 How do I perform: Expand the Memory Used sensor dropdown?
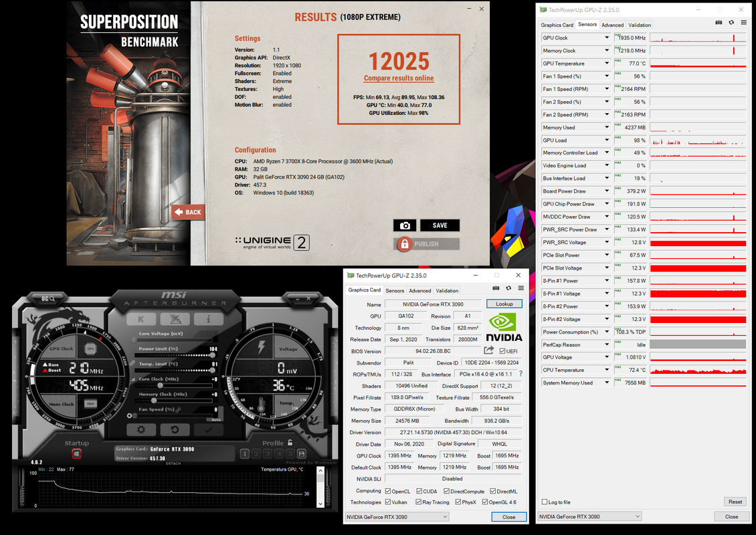[607, 127]
